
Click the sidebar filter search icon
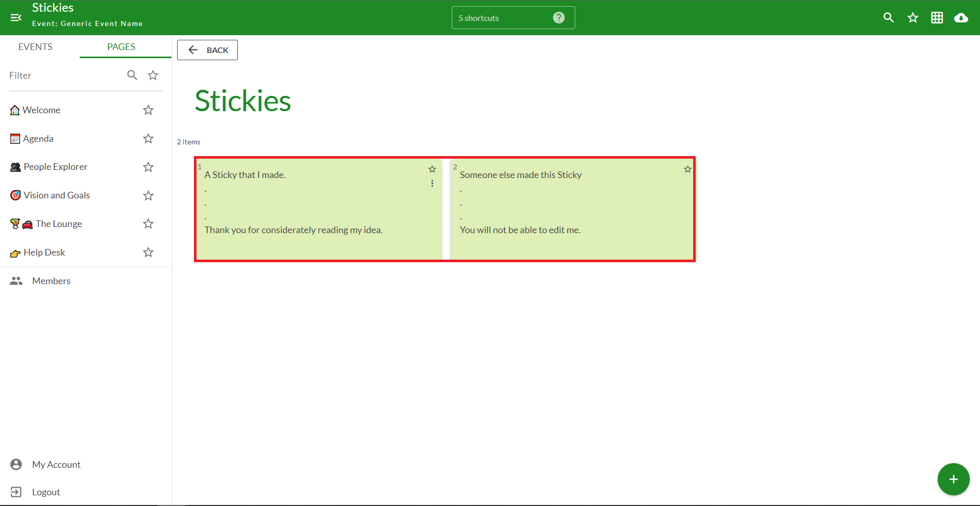click(132, 75)
